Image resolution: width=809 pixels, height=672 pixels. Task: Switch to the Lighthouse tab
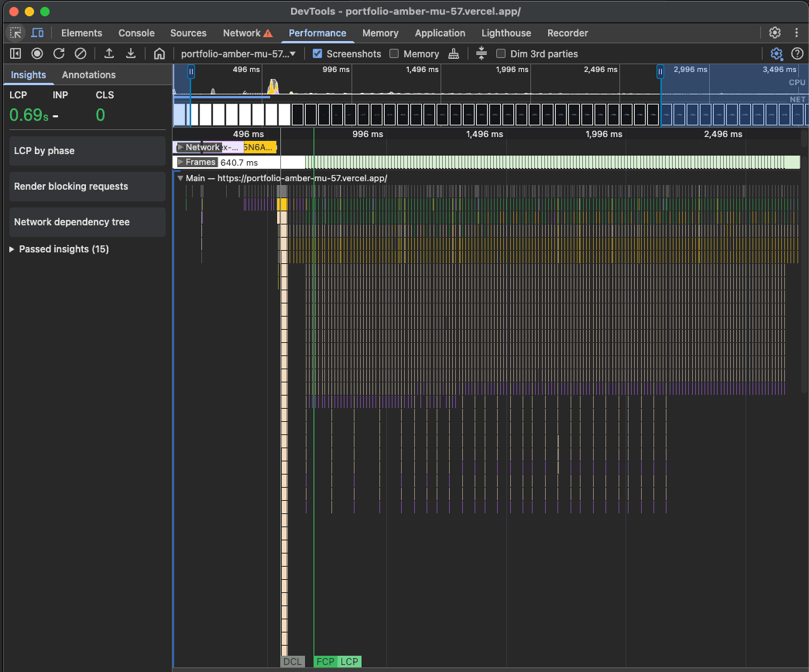[506, 33]
